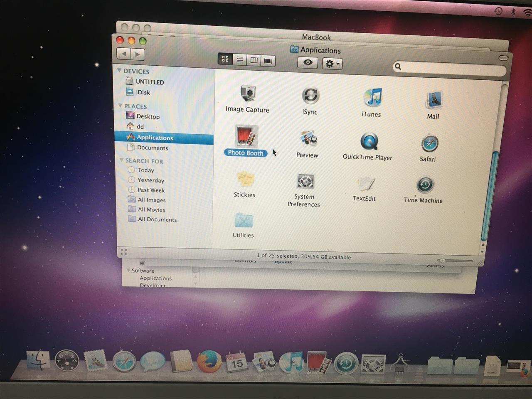Open the iSync application icon
The height and width of the screenshot is (399, 532).
310,96
